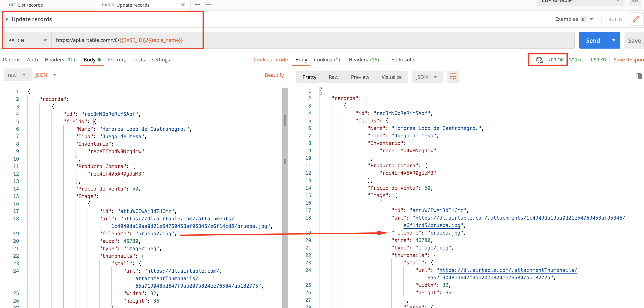Close the Update records request tab

tap(183, 5)
